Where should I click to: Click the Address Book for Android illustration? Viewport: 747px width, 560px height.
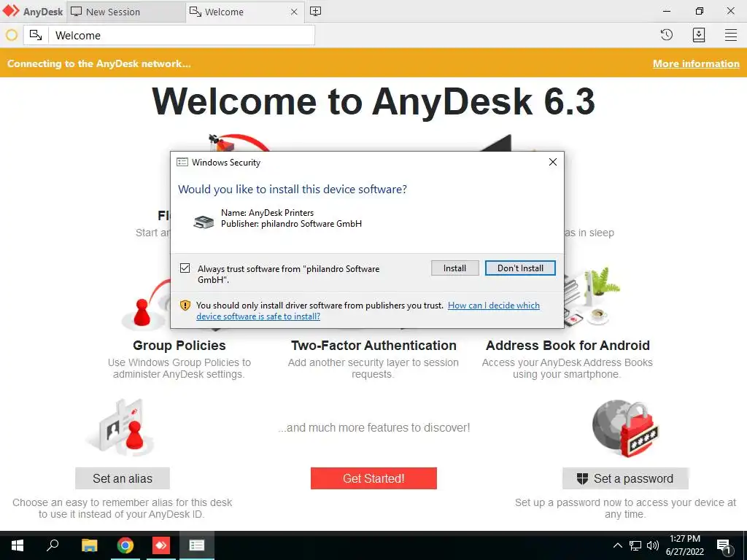point(591,297)
